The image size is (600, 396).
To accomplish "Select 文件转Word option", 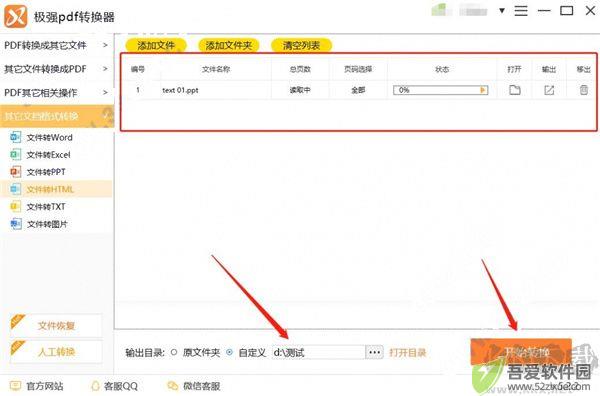I will [49, 137].
